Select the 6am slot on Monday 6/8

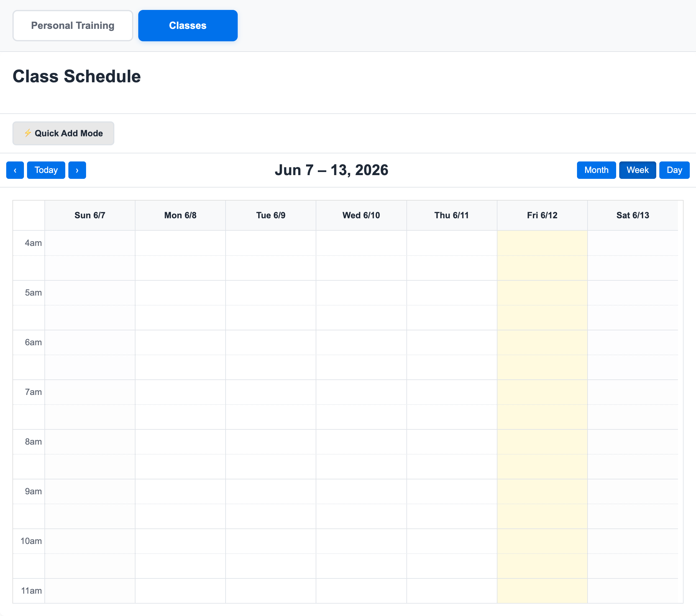click(x=180, y=342)
